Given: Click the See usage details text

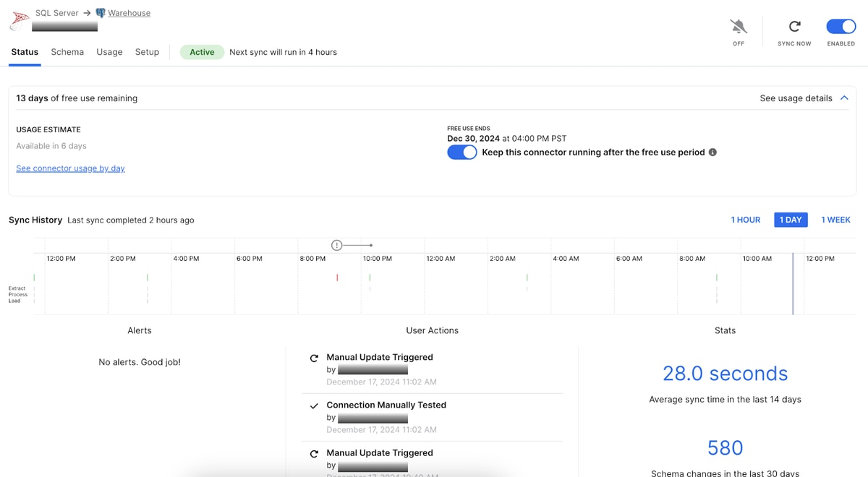Looking at the screenshot, I should (x=796, y=98).
